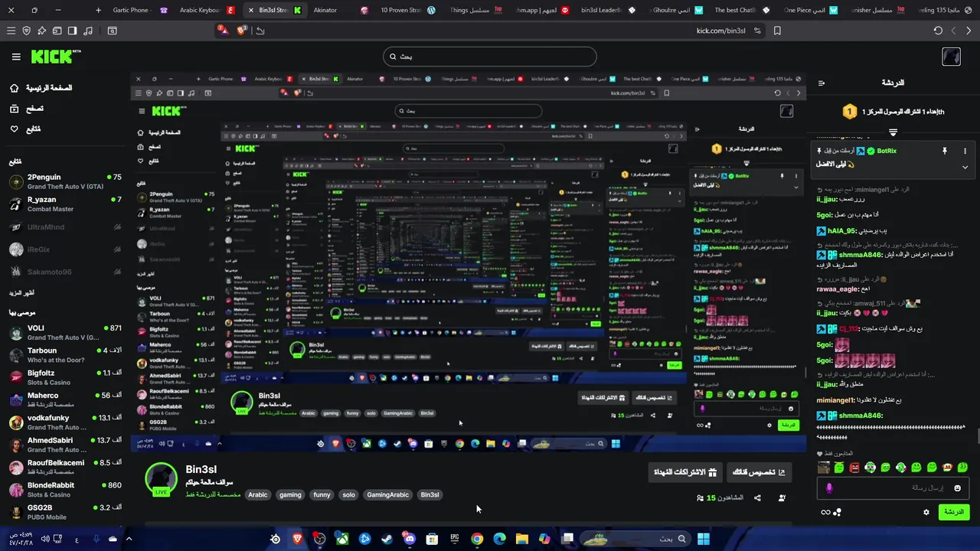The height and width of the screenshot is (551, 980).
Task: Click the gift subscriptions button (الاشتراكات المُهداة)
Action: point(685,472)
